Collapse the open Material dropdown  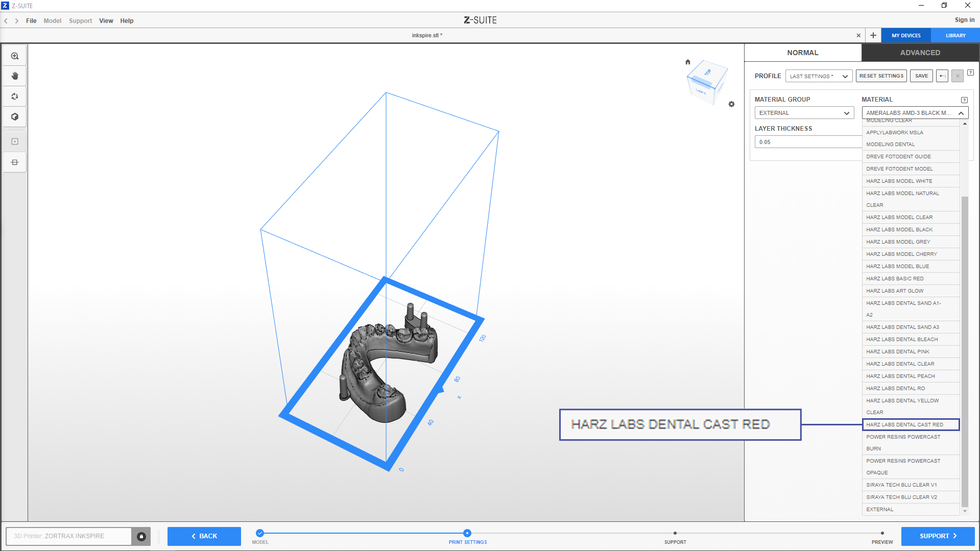click(961, 113)
